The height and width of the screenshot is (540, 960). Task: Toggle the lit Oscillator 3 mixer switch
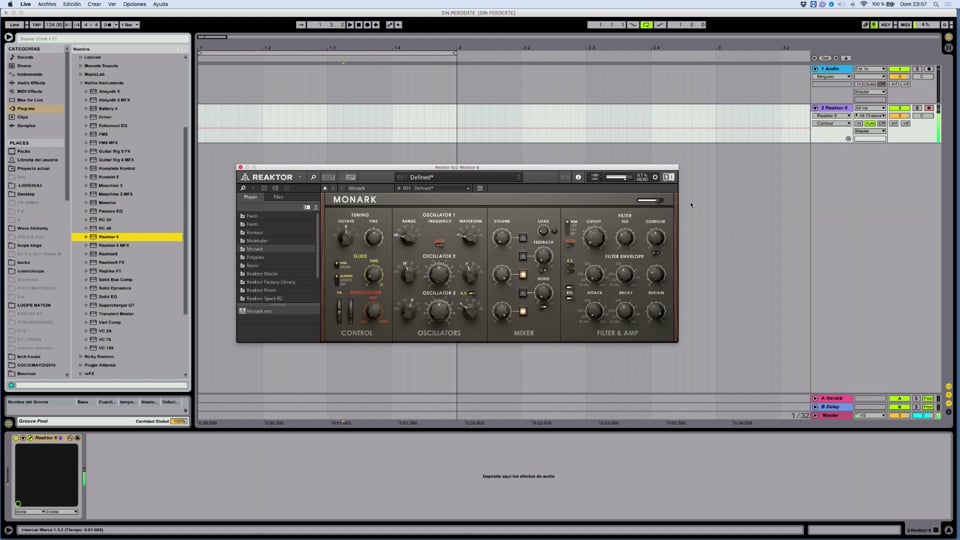click(523, 312)
